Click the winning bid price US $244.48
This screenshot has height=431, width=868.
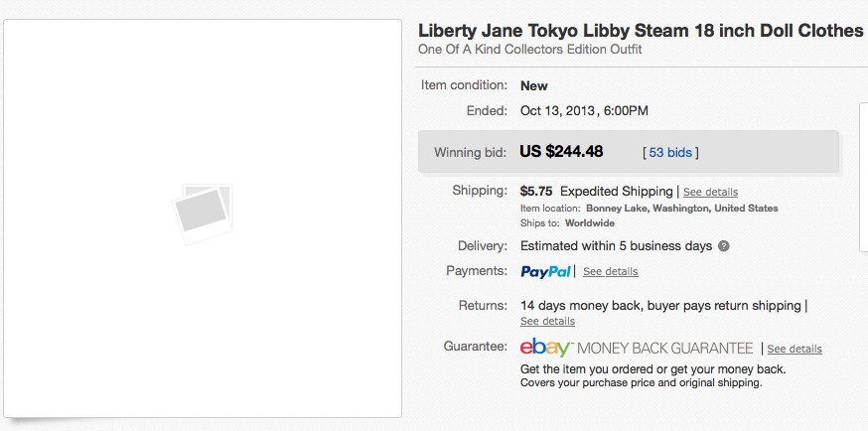click(561, 152)
